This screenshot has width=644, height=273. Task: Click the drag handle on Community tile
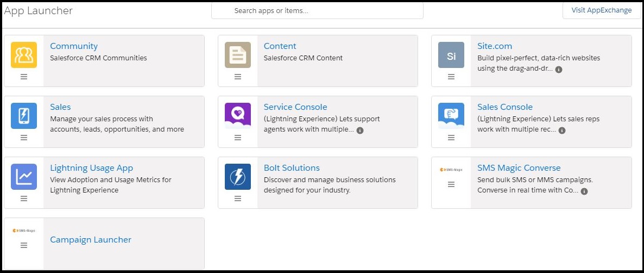tap(24, 77)
